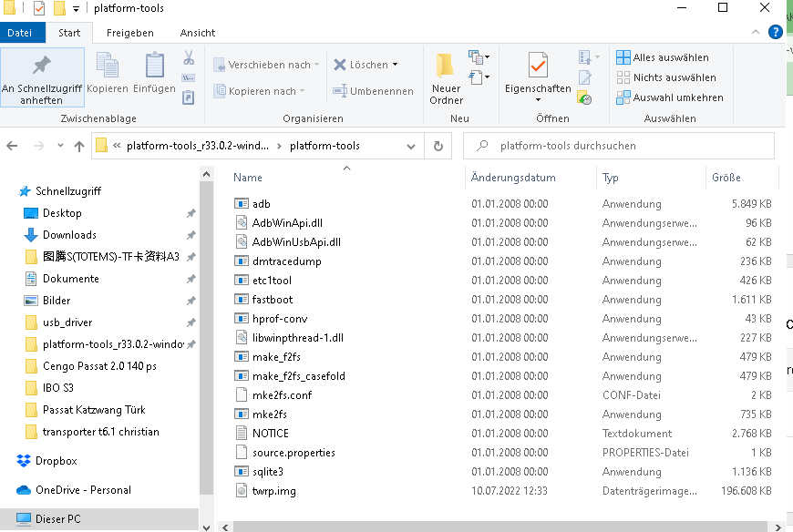The height and width of the screenshot is (532, 793).
Task: Click the libwinpthread-1.dll file icon
Action: pos(242,337)
